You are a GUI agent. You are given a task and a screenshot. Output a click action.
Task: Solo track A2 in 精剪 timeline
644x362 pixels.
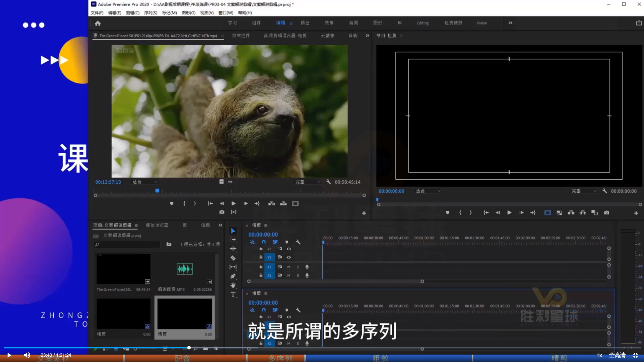298,276
